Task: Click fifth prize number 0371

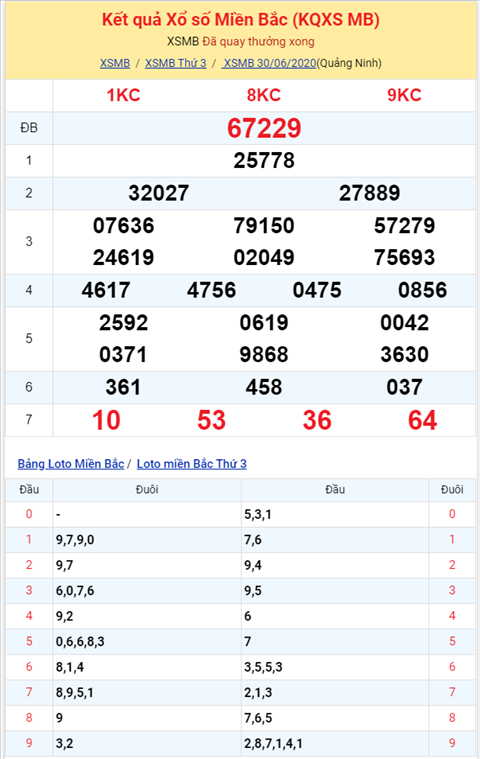Action: pos(123,355)
